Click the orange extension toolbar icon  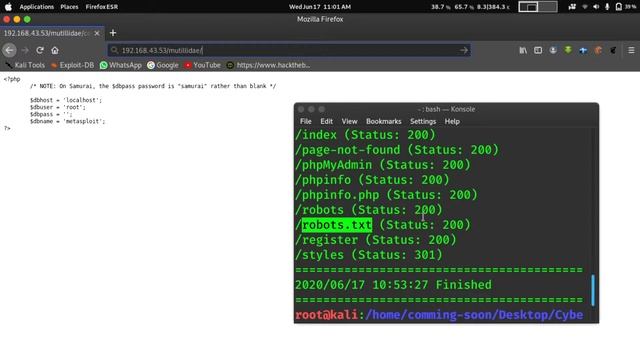coord(598,50)
